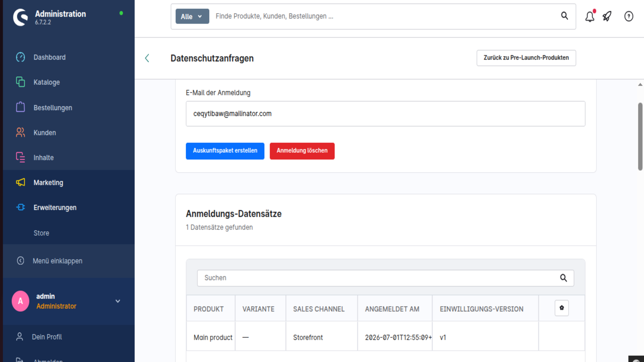
Task: Click Auskunftspaket erstellen button
Action: pyautogui.click(x=225, y=151)
